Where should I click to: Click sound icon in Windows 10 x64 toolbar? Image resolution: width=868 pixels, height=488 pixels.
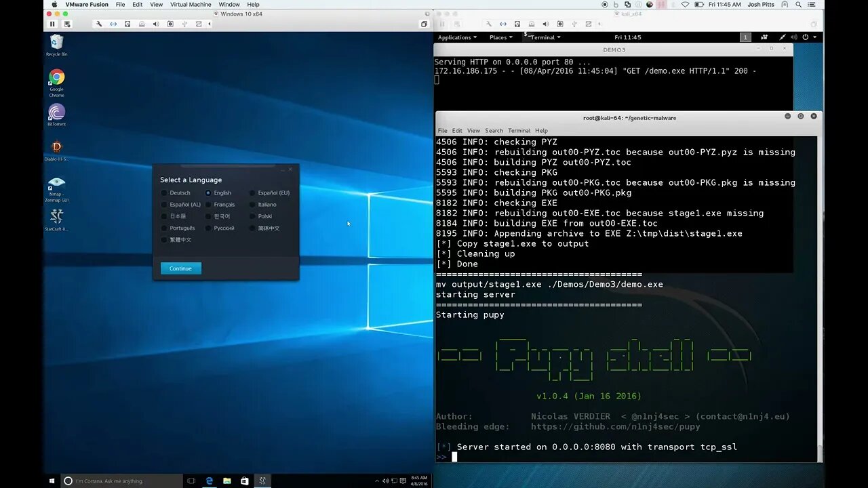[x=156, y=24]
